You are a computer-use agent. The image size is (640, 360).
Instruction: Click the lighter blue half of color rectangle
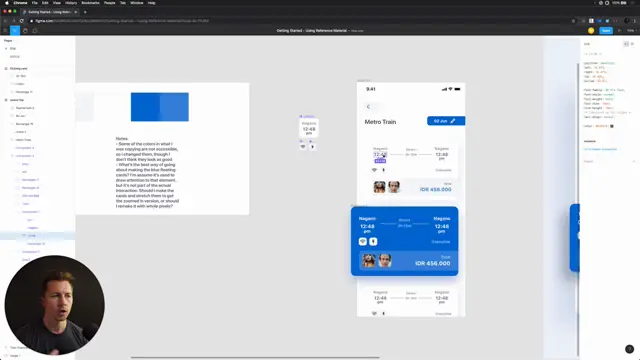coord(174,107)
